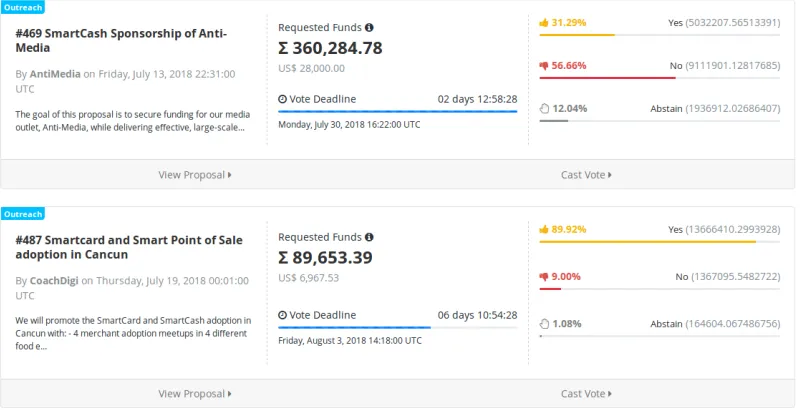This screenshot has height=410, width=800.
Task: Click the deadline date Monday, July 30, 2018
Action: 349,124
